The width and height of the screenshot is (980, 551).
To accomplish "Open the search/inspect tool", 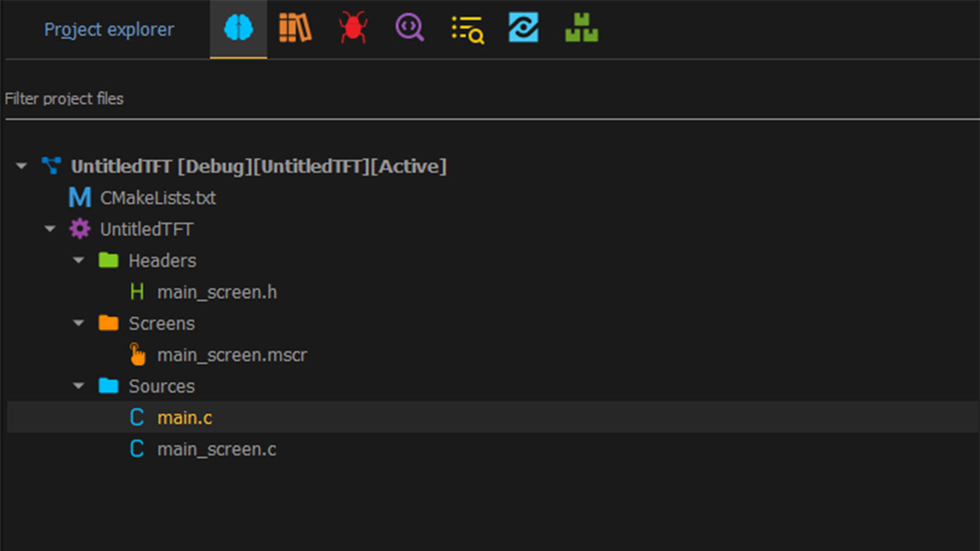I will pyautogui.click(x=409, y=28).
